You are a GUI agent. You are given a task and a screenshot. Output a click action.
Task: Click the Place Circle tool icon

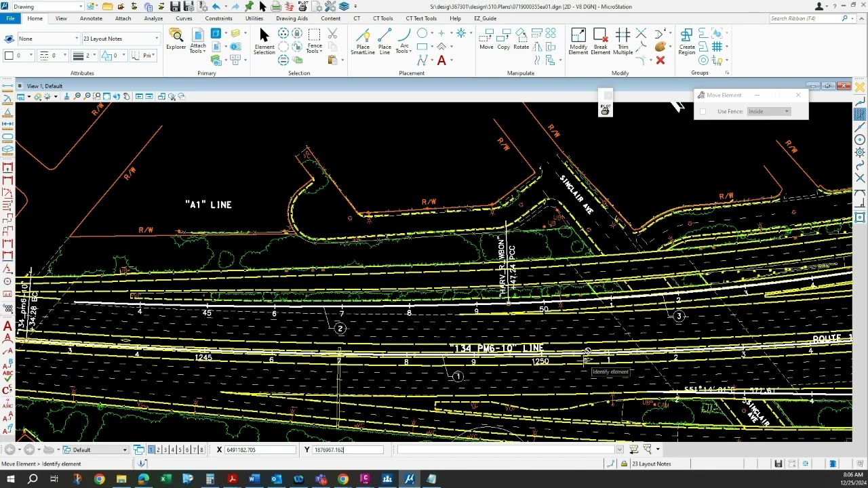click(x=422, y=33)
